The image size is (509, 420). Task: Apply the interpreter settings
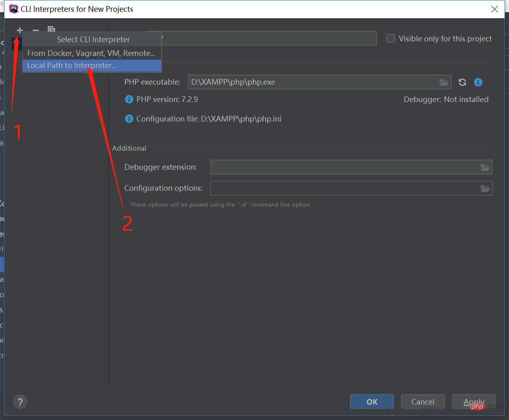[474, 402]
